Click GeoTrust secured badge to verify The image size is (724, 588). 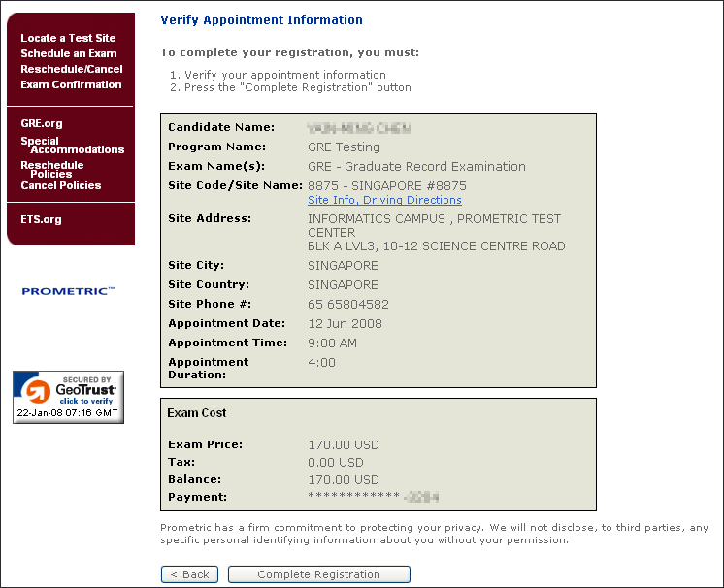pyautogui.click(x=68, y=397)
